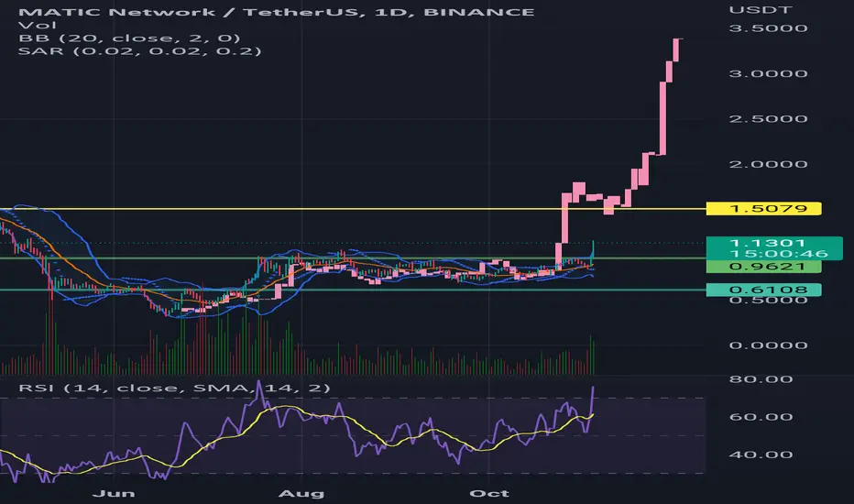Screen dimensions: 854x504
Task: Open the RSI (14, close, SMA, 14, 2) legend
Action: tap(174, 388)
